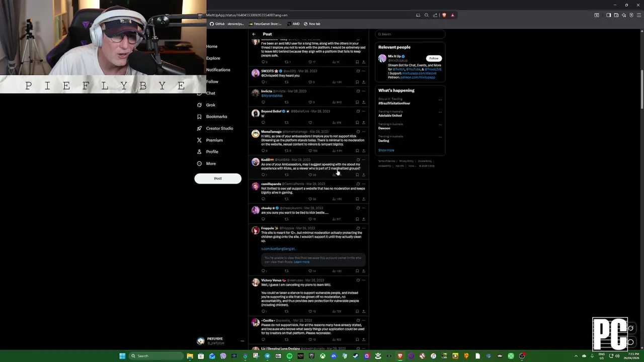Screen dimensions: 644x362
Task: Open #BrazilVisitationHour trend
Action: point(394,103)
